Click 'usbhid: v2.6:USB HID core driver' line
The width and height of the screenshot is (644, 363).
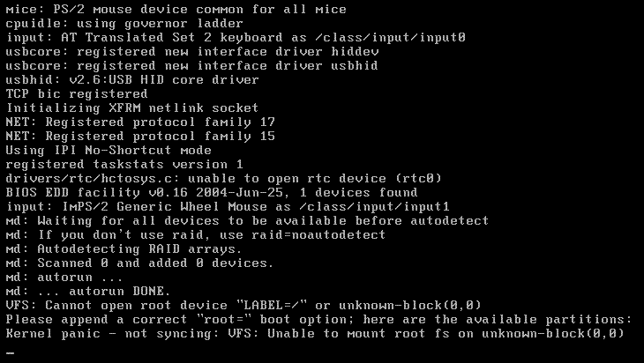pos(132,79)
